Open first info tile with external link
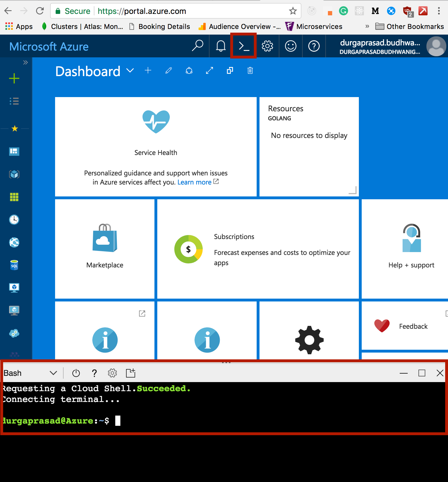 [x=105, y=331]
